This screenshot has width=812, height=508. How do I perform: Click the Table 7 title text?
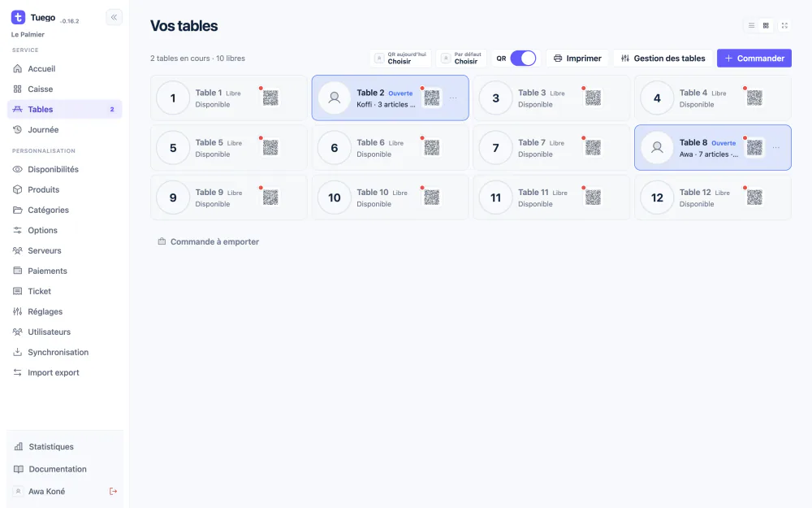point(532,142)
